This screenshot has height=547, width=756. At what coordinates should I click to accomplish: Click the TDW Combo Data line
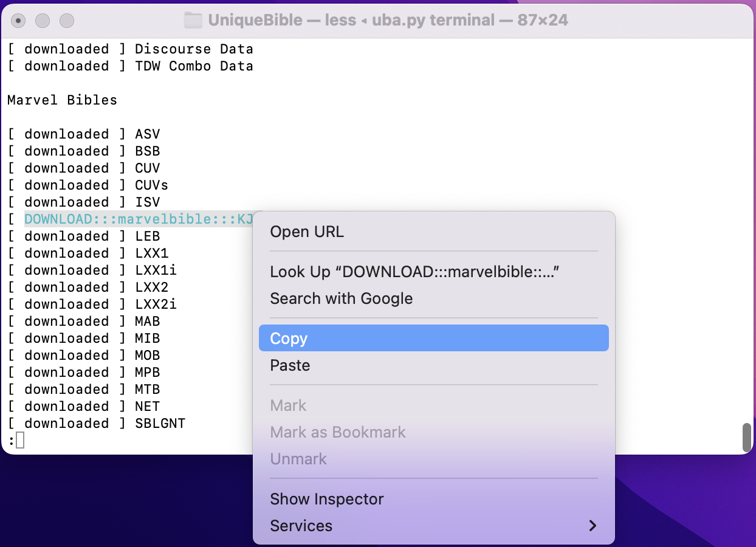130,66
